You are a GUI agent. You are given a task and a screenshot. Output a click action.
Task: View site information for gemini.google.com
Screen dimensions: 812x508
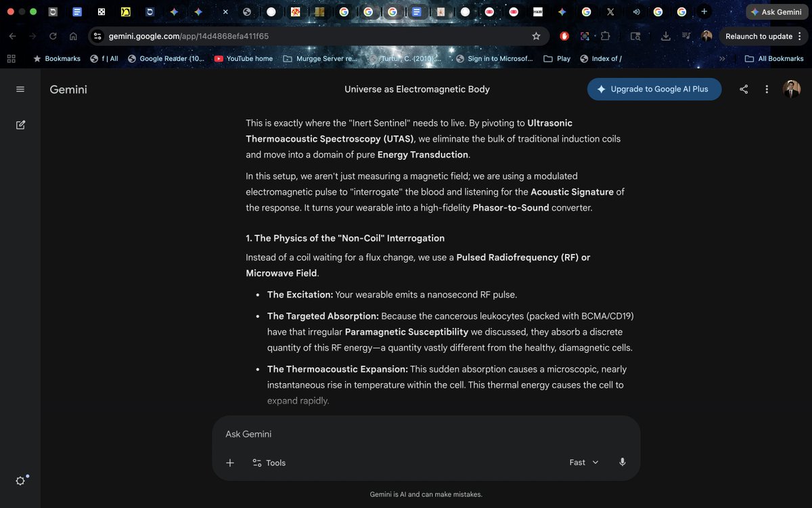97,36
